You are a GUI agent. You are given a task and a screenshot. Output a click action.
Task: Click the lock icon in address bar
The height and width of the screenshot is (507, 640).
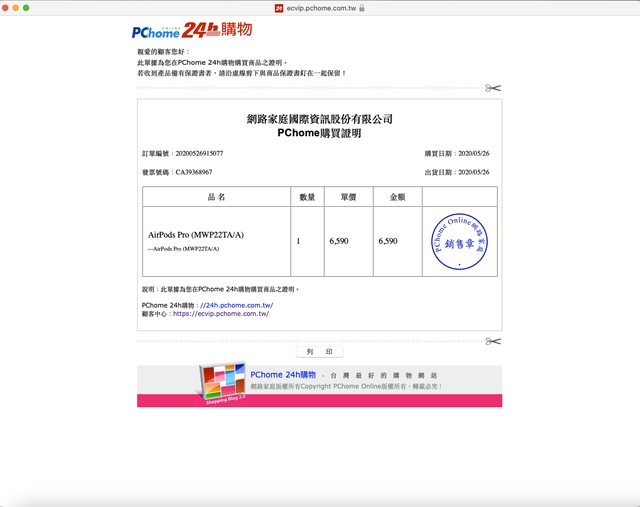coord(362,8)
